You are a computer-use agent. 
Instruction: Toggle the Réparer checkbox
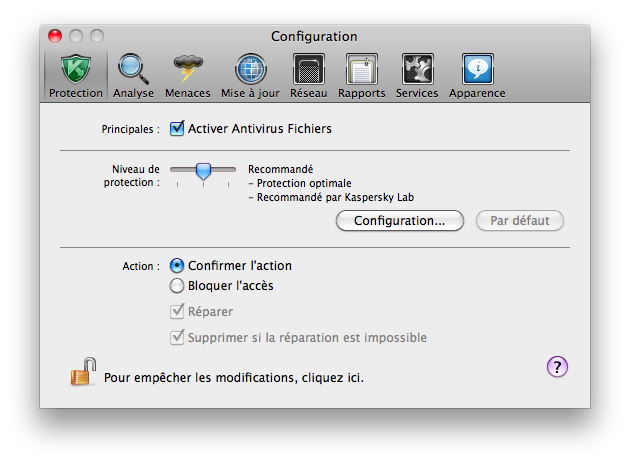tap(178, 312)
